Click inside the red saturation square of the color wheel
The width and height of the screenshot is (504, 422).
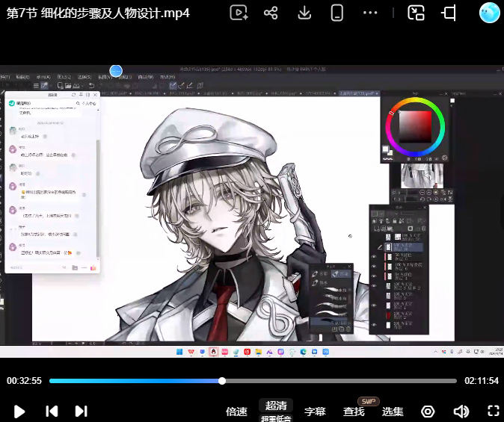pyautogui.click(x=415, y=126)
